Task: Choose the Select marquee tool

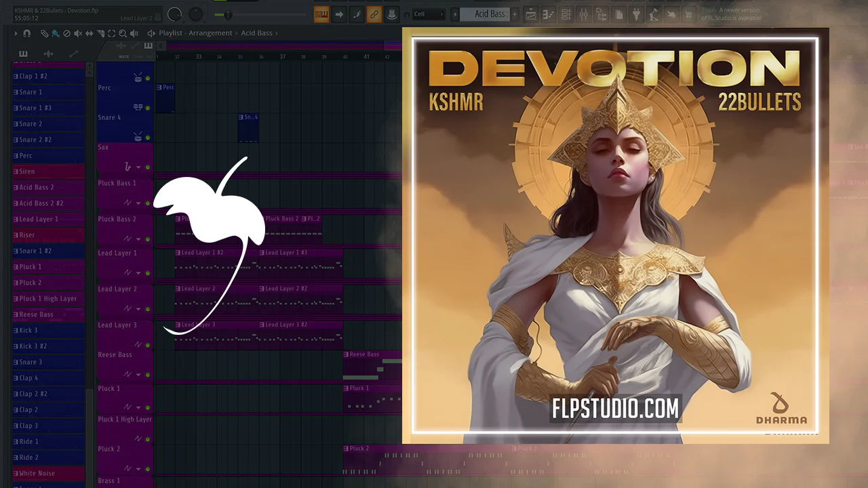Action: click(x=111, y=33)
